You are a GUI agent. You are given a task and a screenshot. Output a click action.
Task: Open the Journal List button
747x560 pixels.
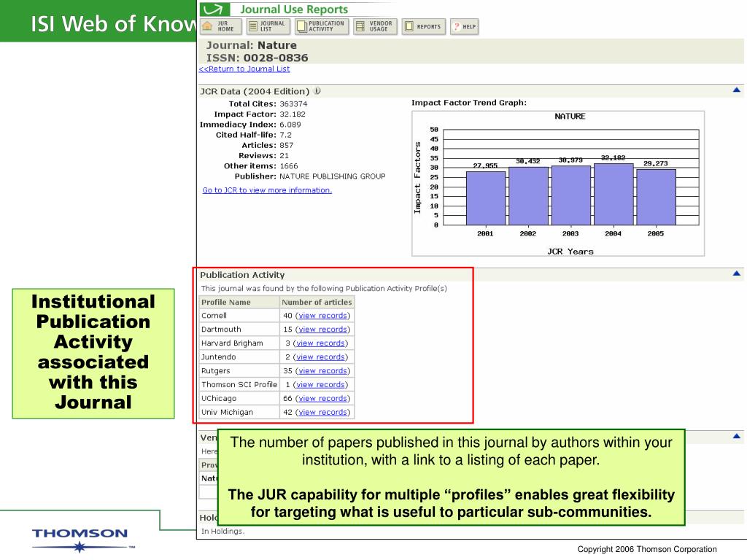click(268, 26)
